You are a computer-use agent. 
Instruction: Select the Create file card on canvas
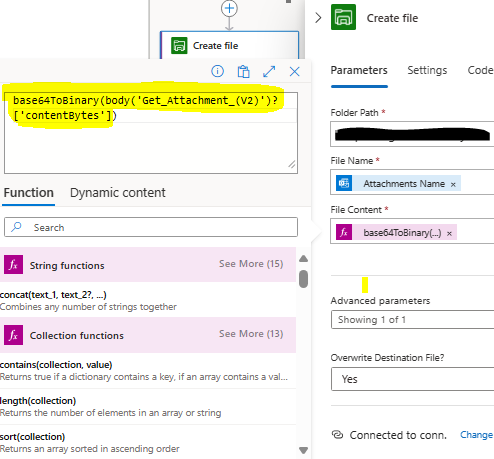229,45
